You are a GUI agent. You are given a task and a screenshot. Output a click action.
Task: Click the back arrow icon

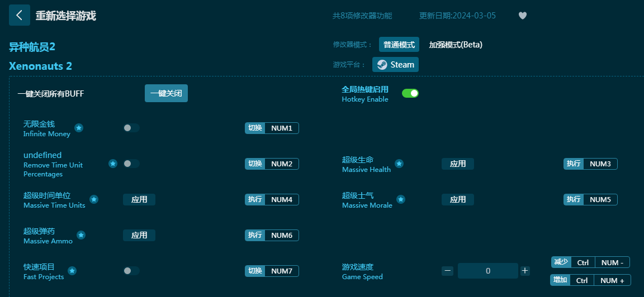click(20, 15)
